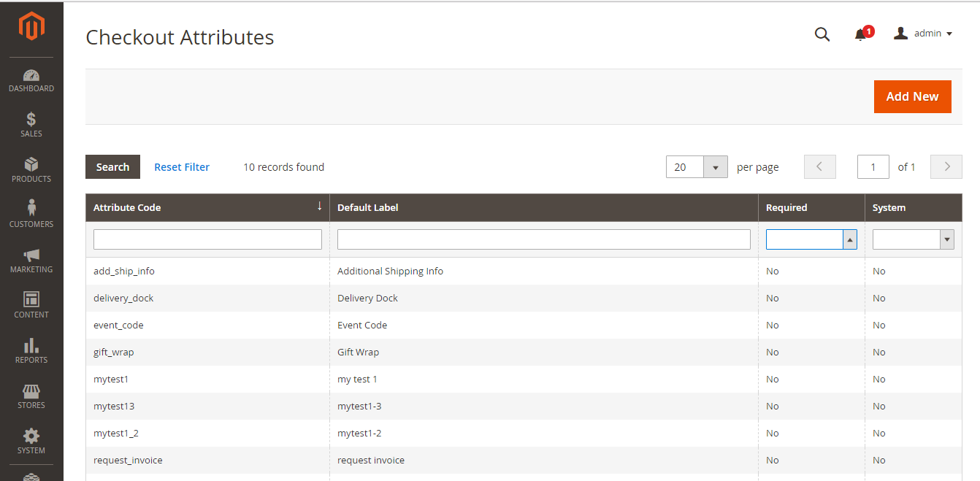
Task: Open the Products sidebar menu
Action: click(x=31, y=171)
